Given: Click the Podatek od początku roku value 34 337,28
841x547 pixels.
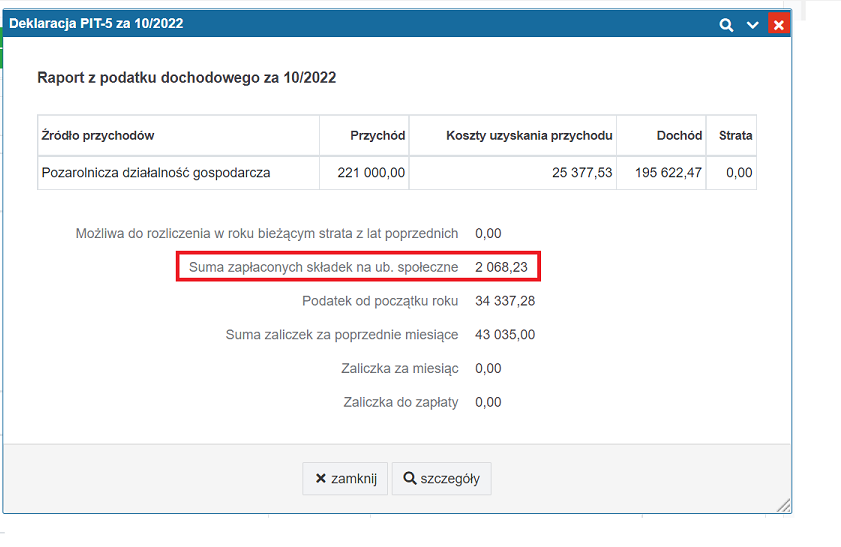Looking at the screenshot, I should tap(505, 301).
